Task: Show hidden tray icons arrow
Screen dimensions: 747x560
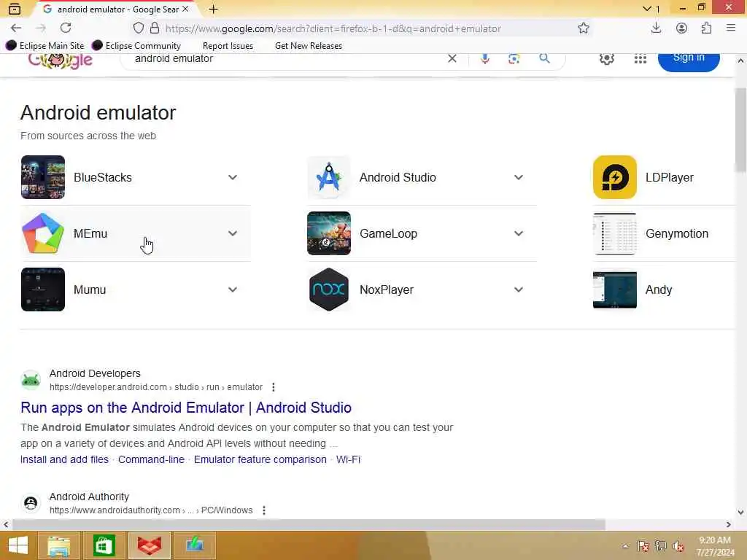Action: pyautogui.click(x=625, y=546)
